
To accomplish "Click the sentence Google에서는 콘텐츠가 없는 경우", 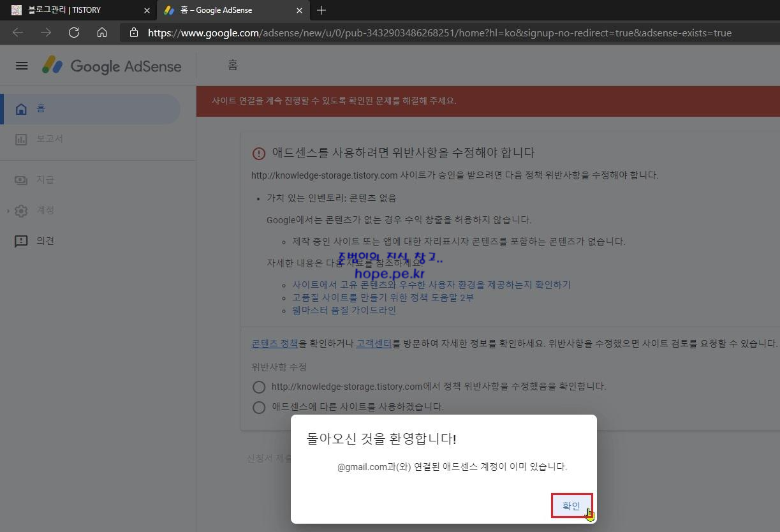I will pos(399,220).
